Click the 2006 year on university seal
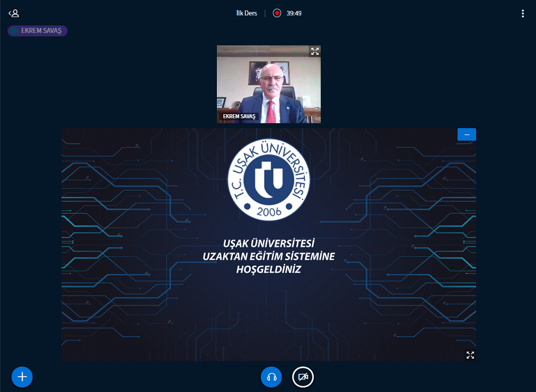 269,212
